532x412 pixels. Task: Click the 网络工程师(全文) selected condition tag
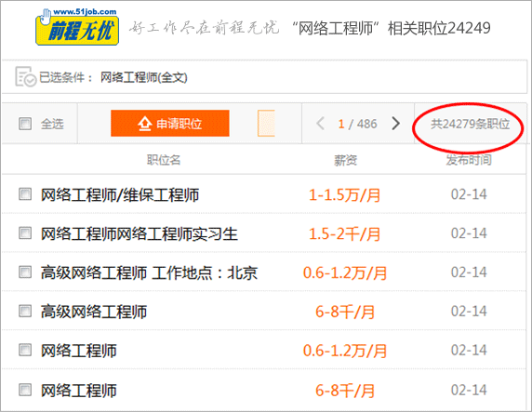click(144, 77)
